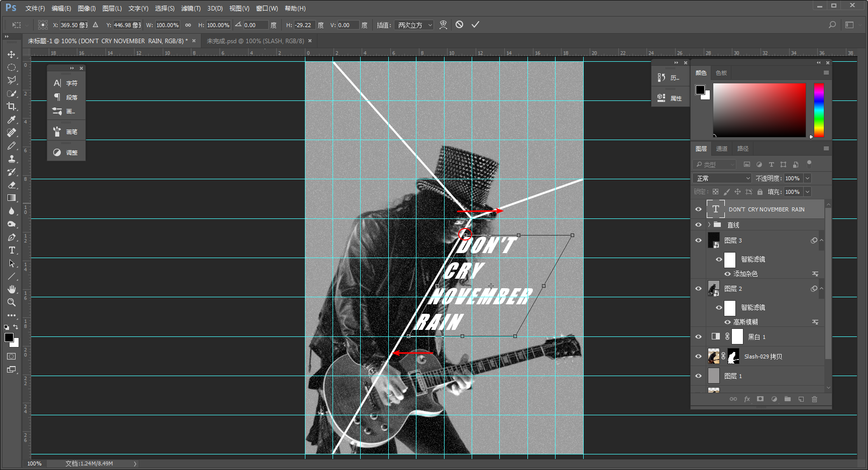The height and width of the screenshot is (470, 868).
Task: Open the 调整 adjustments panel
Action: [x=66, y=153]
